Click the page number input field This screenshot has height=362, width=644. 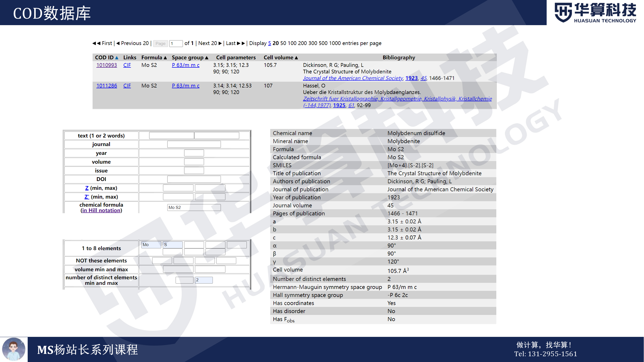(x=176, y=43)
